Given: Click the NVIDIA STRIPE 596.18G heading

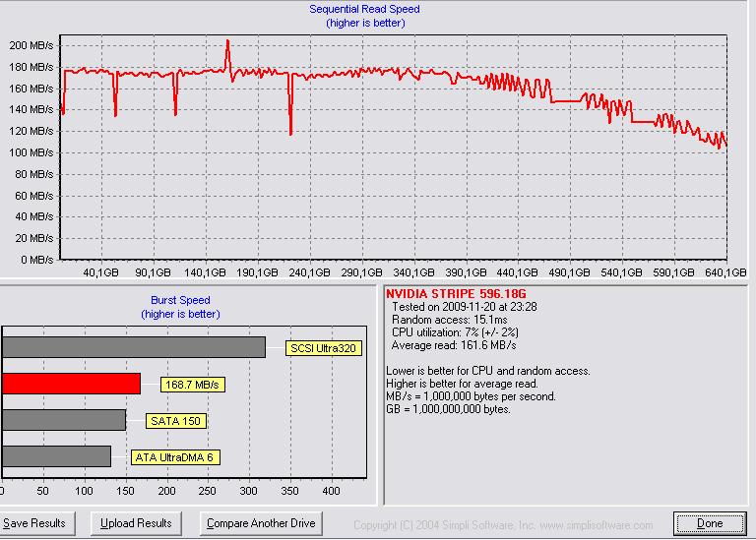Looking at the screenshot, I should point(456,294).
